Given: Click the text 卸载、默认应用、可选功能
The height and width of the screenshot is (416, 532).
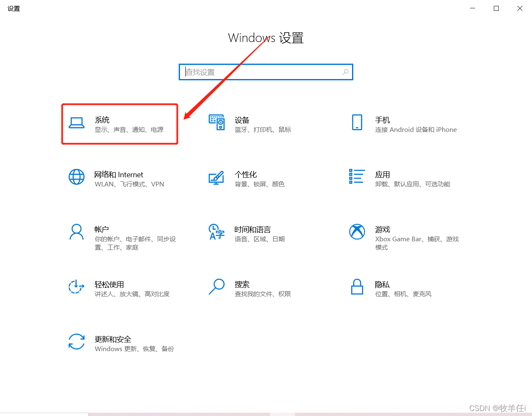Looking at the screenshot, I should pyautogui.click(x=413, y=184).
